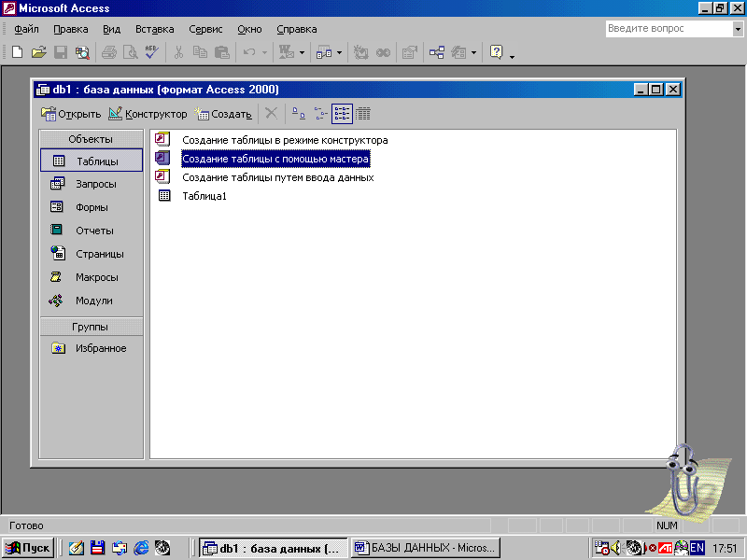Click the EN language indicator in tray
This screenshot has height=560, width=747.
point(697,548)
